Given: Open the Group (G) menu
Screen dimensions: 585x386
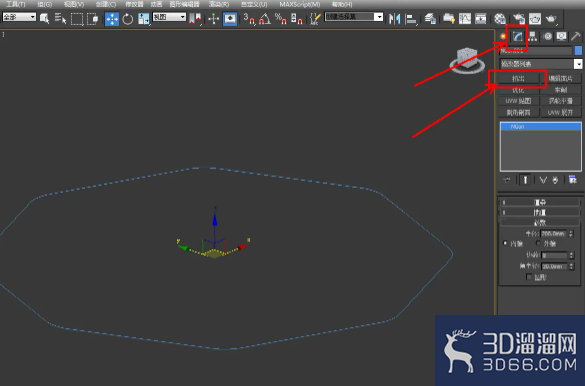Looking at the screenshot, I should 45,4.
